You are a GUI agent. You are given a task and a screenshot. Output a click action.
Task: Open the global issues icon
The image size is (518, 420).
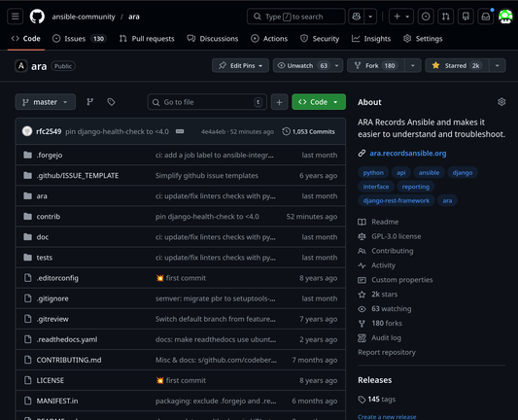click(x=426, y=17)
